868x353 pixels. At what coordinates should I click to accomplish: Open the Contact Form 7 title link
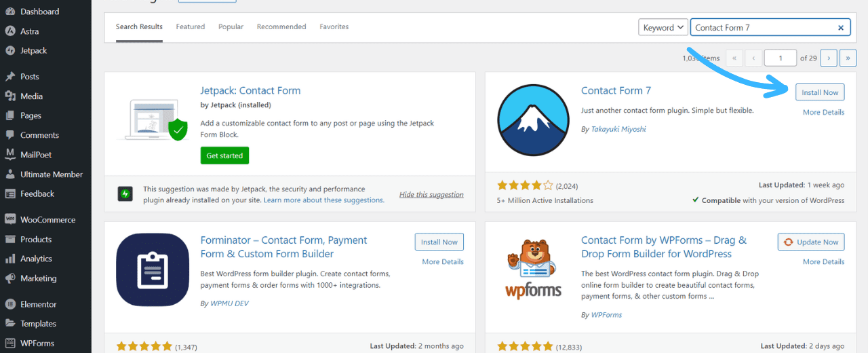(x=616, y=90)
